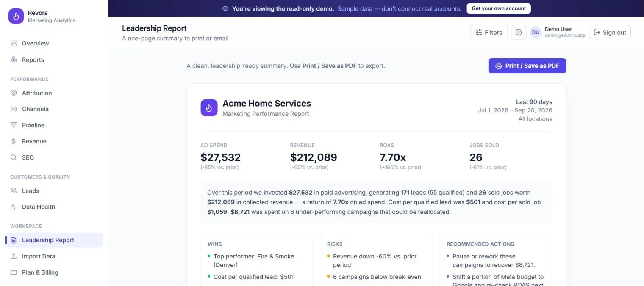
Task: Select SEO in the sidebar
Action: coord(54,157)
